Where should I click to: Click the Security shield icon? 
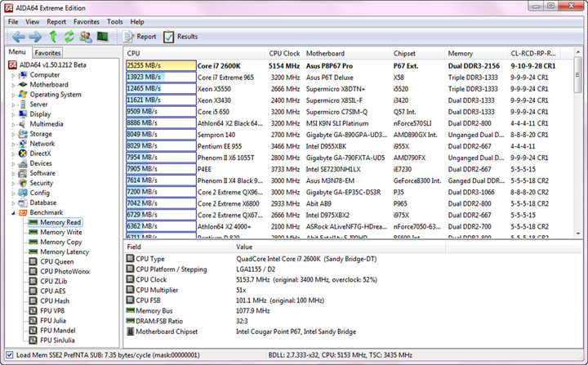23,183
